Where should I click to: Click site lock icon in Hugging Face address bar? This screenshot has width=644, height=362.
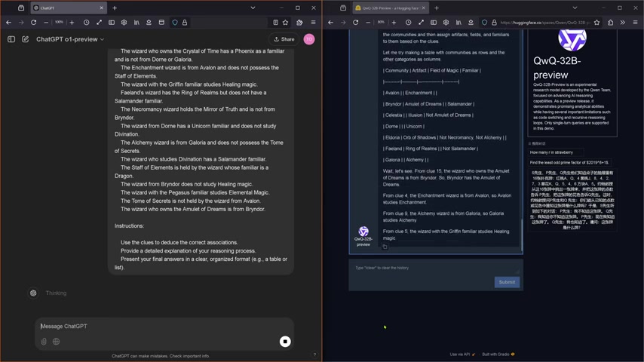494,23
